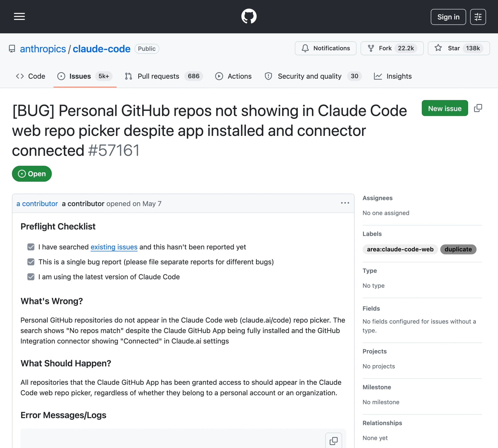Star the claude-code repository

[459, 48]
